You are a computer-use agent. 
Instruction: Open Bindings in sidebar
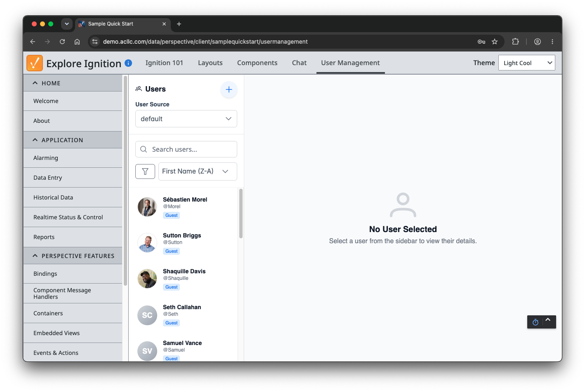coord(73,274)
